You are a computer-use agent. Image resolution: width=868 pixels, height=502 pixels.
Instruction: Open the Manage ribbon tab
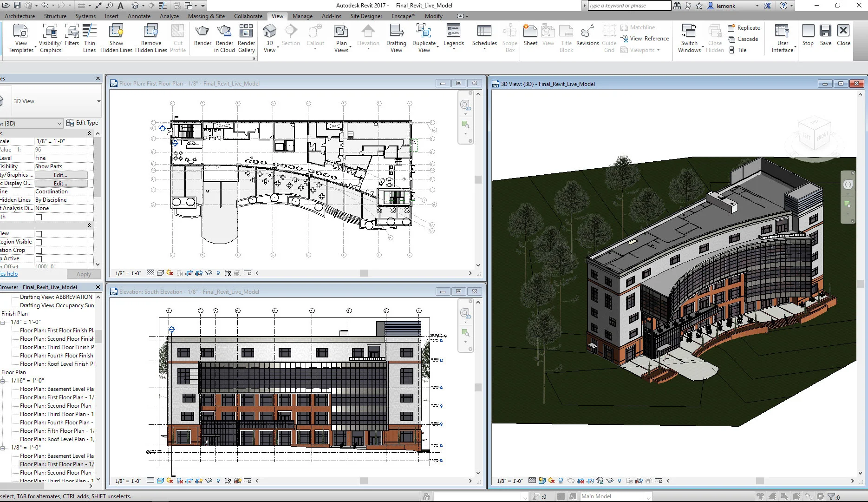coord(302,16)
